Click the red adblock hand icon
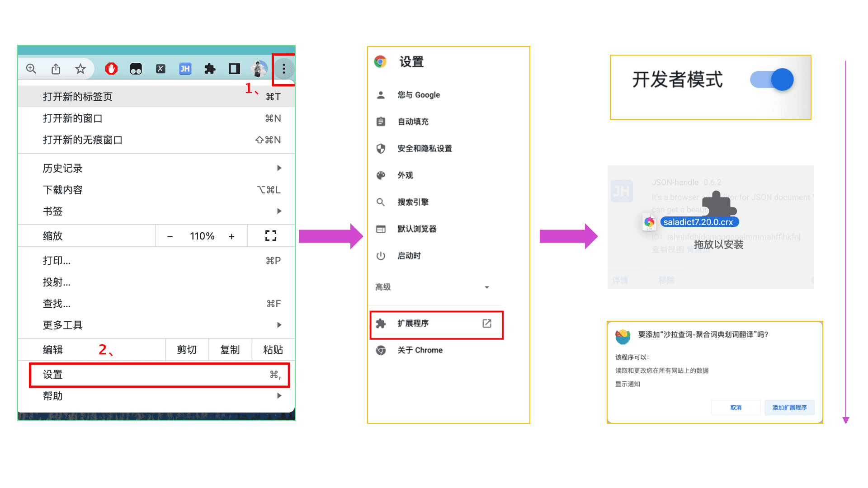This screenshot has height=488, width=868. pyautogui.click(x=111, y=69)
